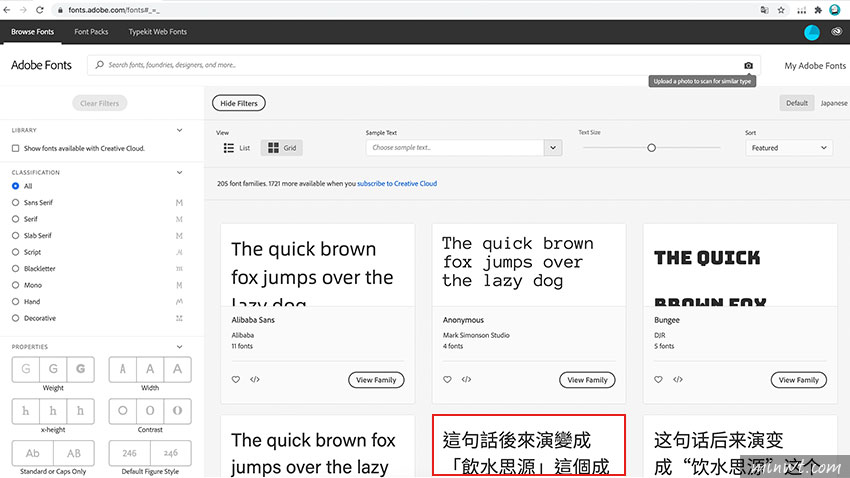
Task: Click the Clear Filters button
Action: (x=100, y=103)
